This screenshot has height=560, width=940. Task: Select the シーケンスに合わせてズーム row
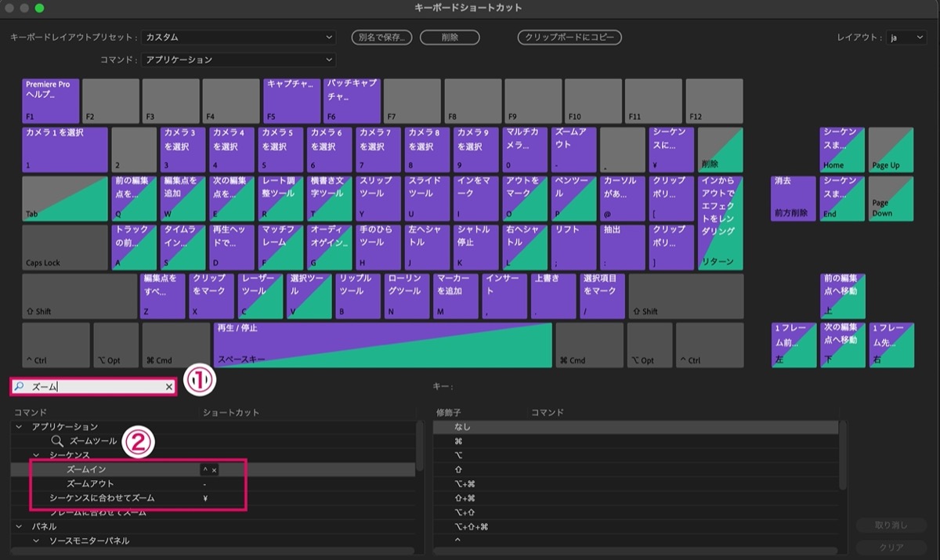(x=213, y=498)
